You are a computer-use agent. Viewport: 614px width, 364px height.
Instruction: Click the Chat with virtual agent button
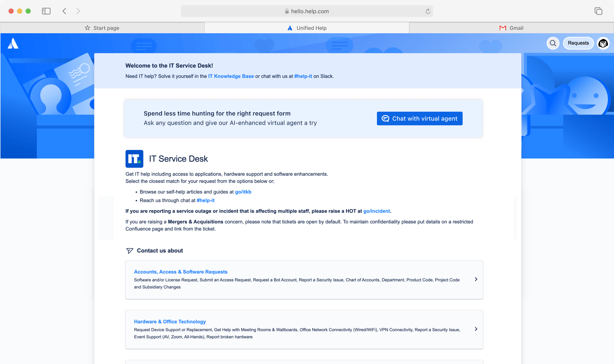[x=420, y=118]
